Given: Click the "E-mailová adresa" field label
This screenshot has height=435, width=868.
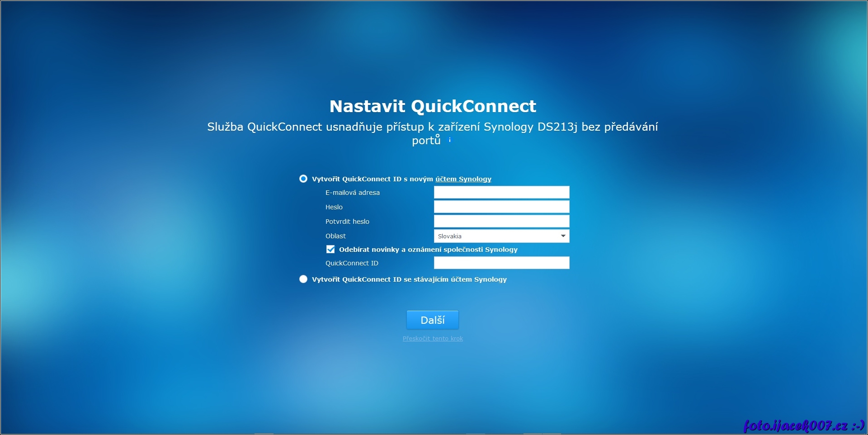Looking at the screenshot, I should [352, 193].
